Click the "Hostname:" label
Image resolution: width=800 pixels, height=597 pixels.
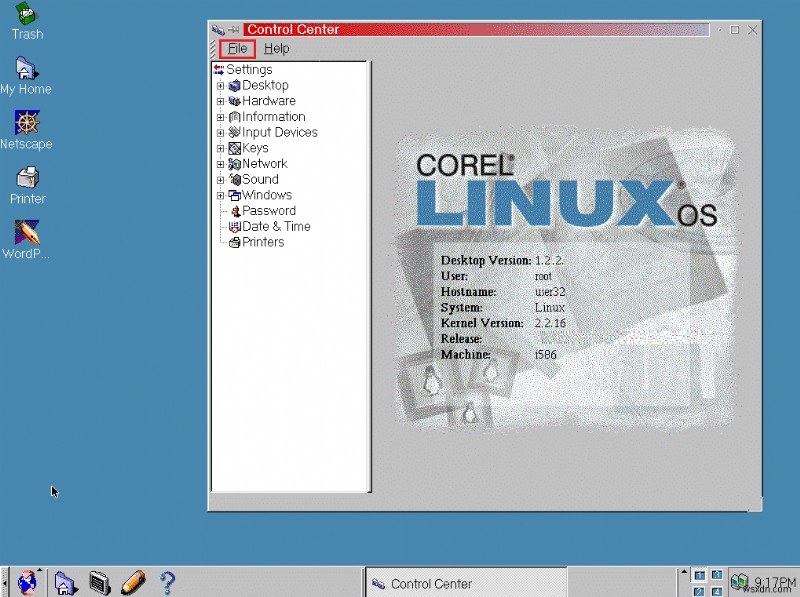(x=468, y=292)
